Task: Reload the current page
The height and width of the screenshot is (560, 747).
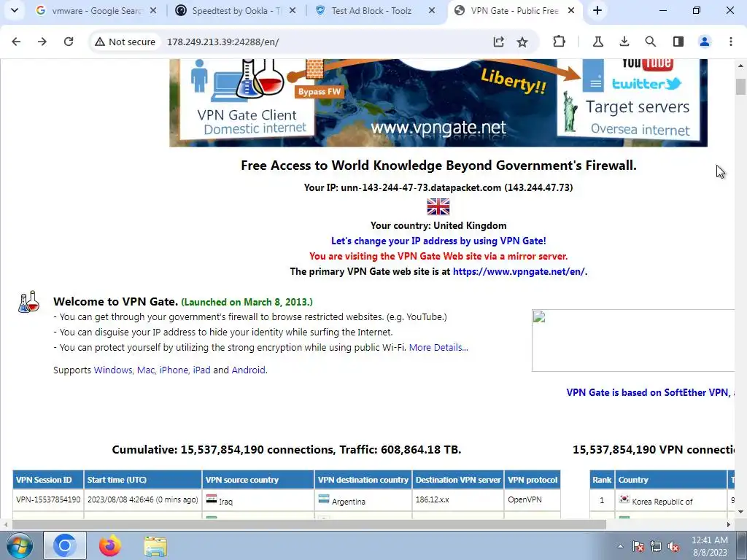Action: click(x=69, y=42)
